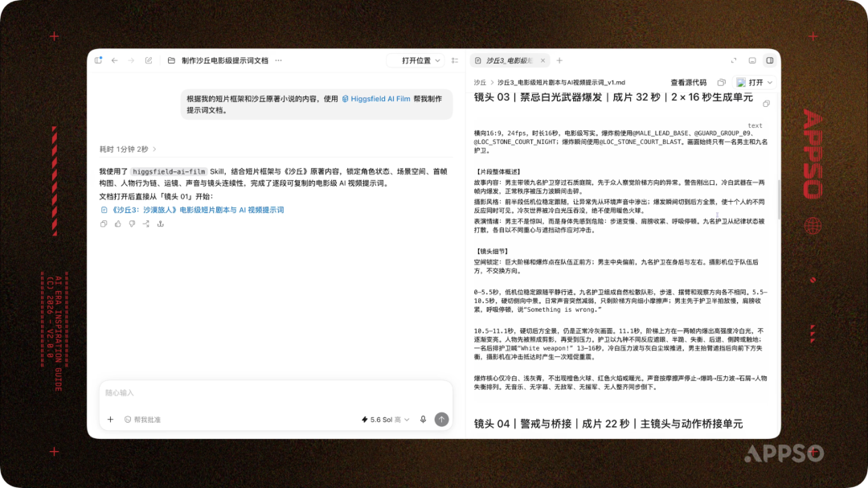868x488 pixels.
Task: Click the preview pane vertical scrollbar
Action: tap(778, 199)
